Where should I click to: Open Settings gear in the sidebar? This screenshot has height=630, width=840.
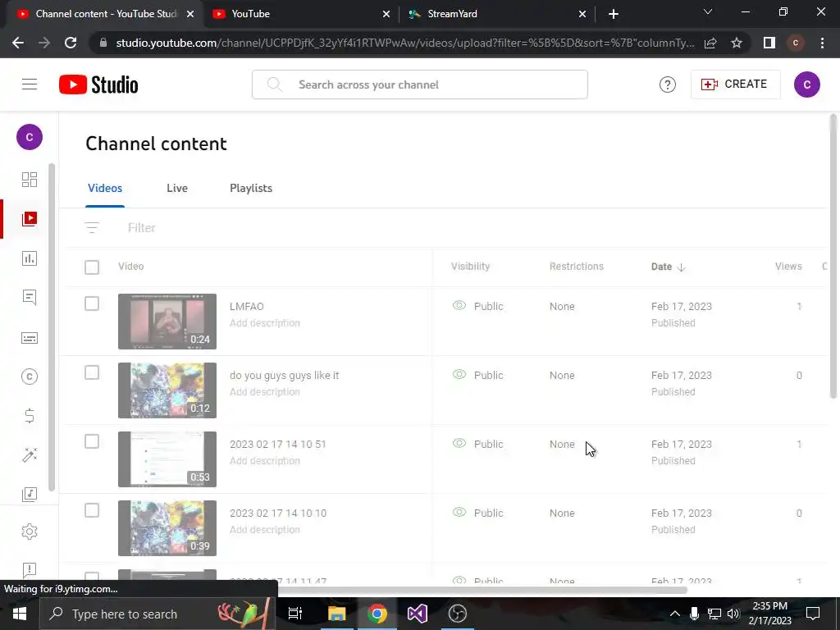[x=30, y=532]
